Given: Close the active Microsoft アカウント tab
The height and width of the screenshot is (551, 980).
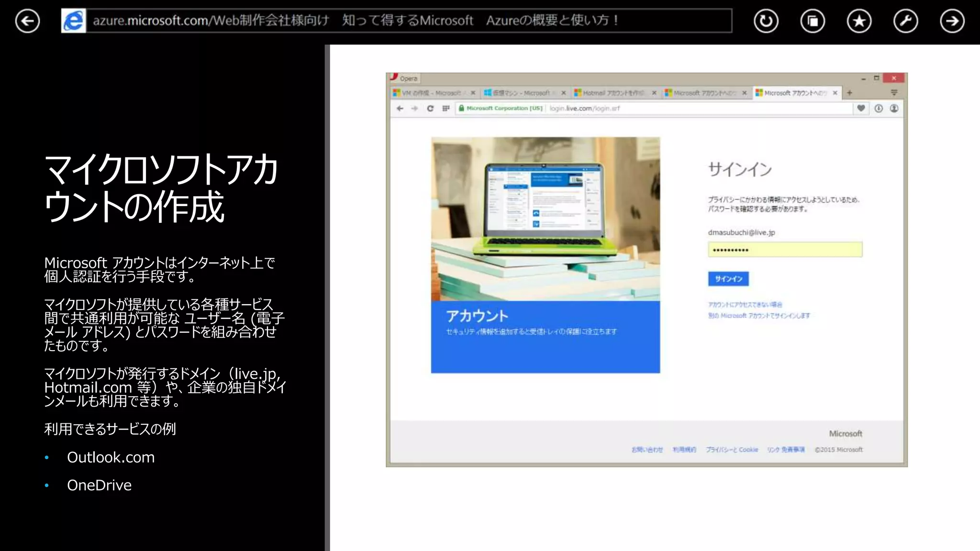Looking at the screenshot, I should click(x=835, y=93).
